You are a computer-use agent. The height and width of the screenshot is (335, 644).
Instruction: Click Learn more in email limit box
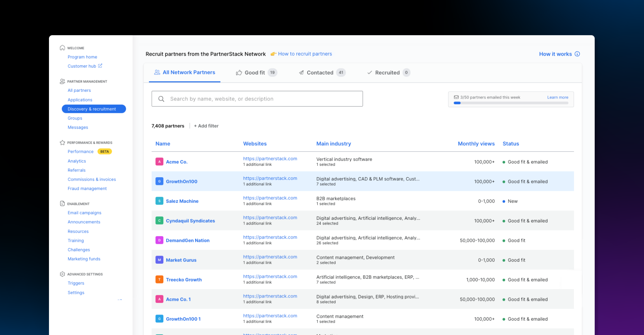click(x=558, y=97)
